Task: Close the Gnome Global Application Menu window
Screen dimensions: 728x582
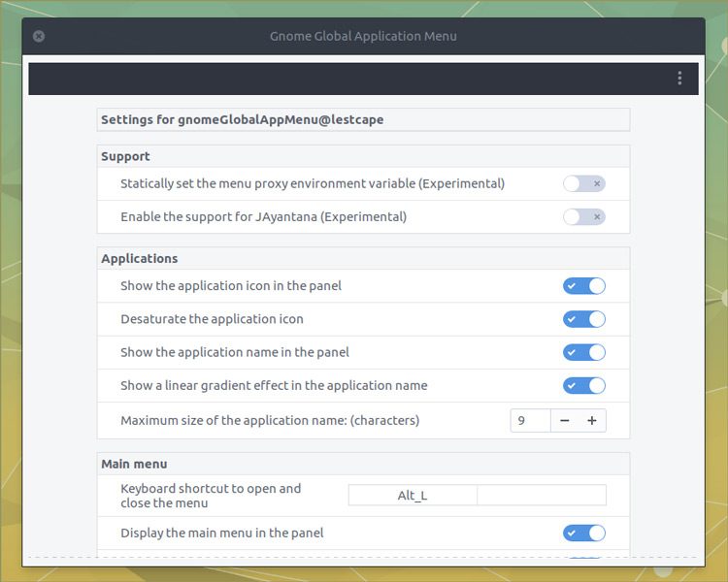Action: coord(39,36)
